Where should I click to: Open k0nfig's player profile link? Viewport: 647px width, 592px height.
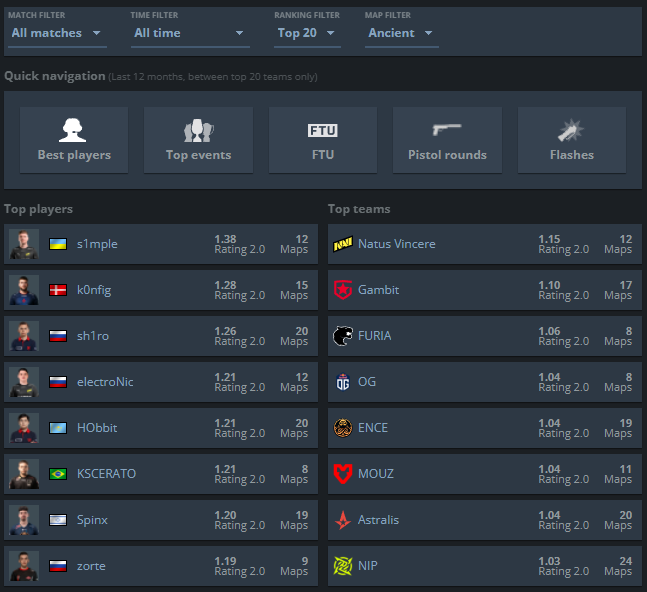point(94,290)
